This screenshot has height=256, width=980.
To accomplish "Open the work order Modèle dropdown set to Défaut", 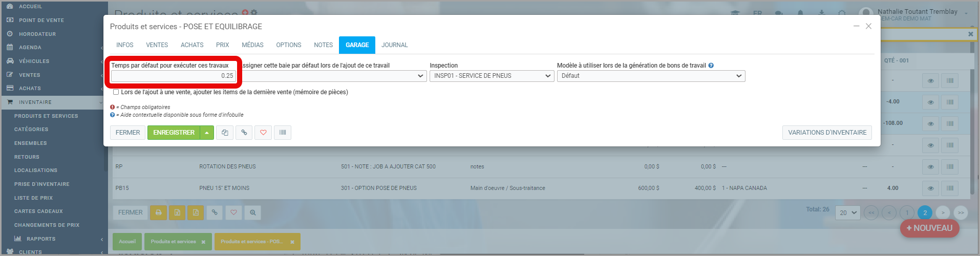I will click(x=651, y=76).
